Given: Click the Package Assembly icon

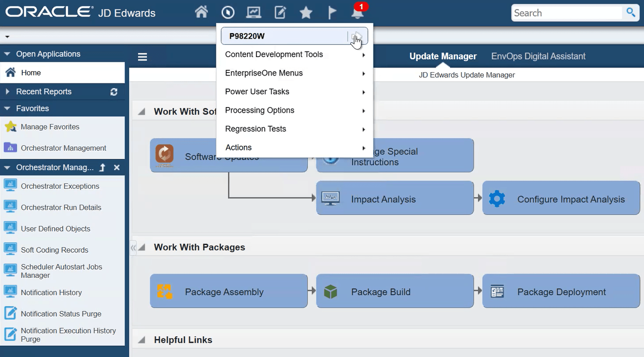Looking at the screenshot, I should [x=165, y=291].
